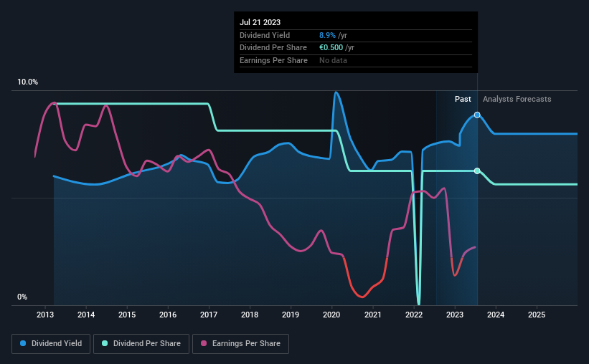Click the 2013 x-axis label
The width and height of the screenshot is (589, 364).
click(45, 315)
